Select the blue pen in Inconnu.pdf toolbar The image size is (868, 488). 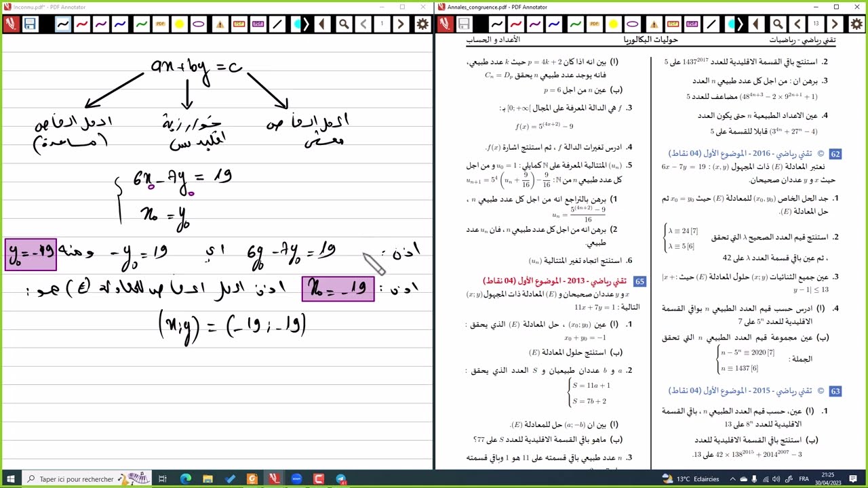[120, 24]
